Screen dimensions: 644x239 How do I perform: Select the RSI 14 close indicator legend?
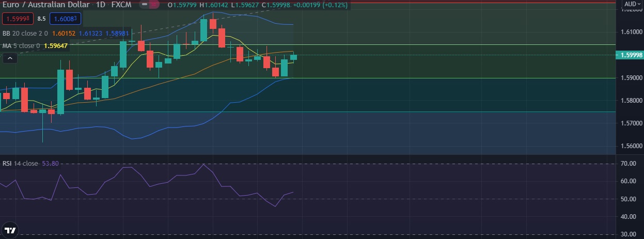(x=20, y=164)
